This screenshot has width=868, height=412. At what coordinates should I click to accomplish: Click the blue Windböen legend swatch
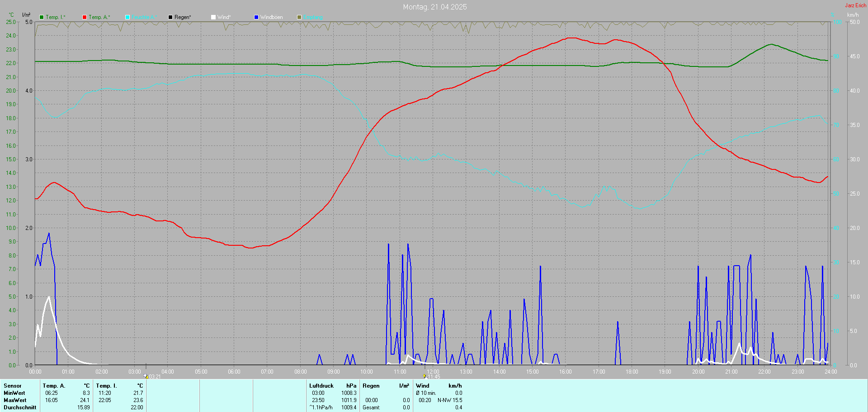pos(256,17)
